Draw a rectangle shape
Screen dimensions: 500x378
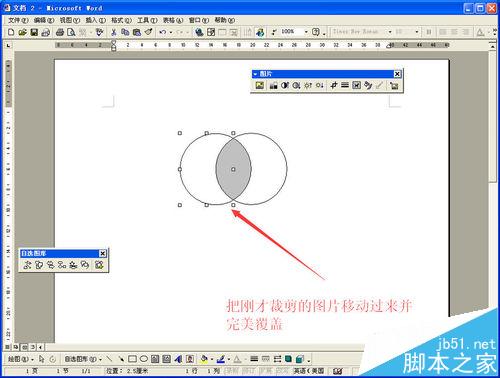[x=132, y=359]
